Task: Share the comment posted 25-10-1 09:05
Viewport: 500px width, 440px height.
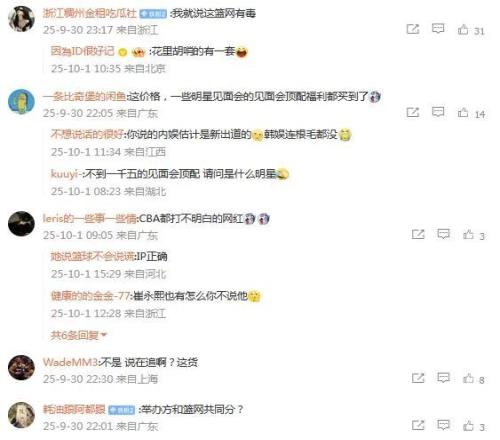Action: pyautogui.click(x=418, y=234)
